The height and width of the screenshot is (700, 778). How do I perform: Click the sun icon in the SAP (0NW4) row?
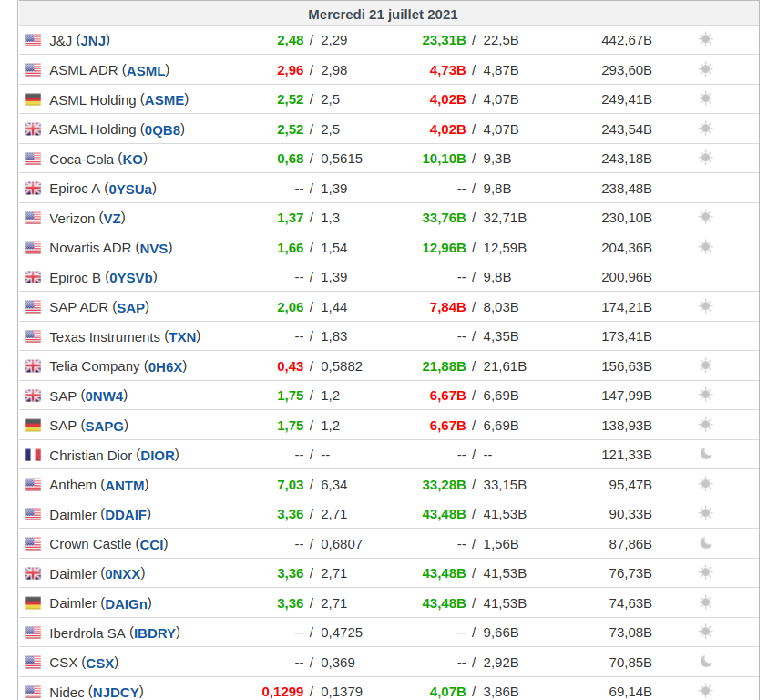[705, 395]
